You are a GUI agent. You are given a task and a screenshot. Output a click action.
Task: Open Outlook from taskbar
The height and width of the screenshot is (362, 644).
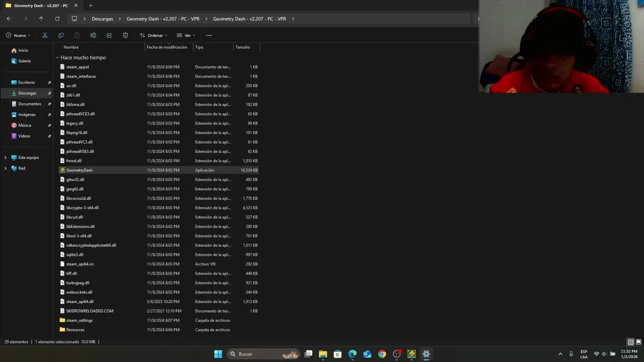point(367,354)
